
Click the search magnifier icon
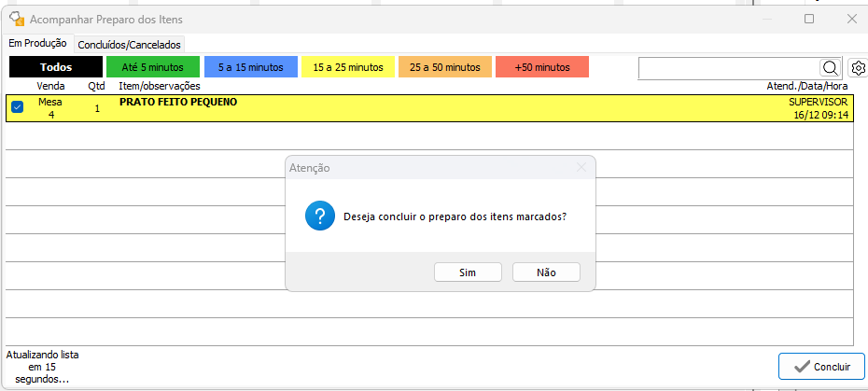(x=830, y=68)
